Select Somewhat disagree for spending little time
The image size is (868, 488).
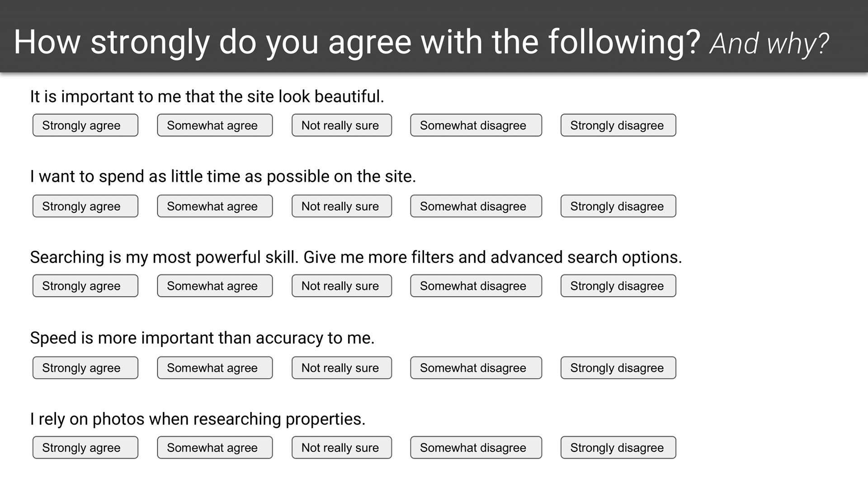pos(476,206)
